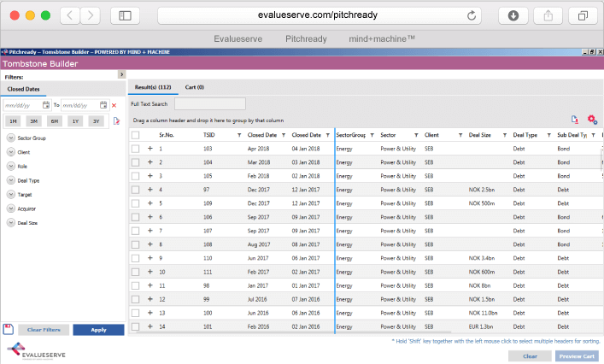
Task: Open the Sub Deal Type column filter icon
Action: [593, 135]
